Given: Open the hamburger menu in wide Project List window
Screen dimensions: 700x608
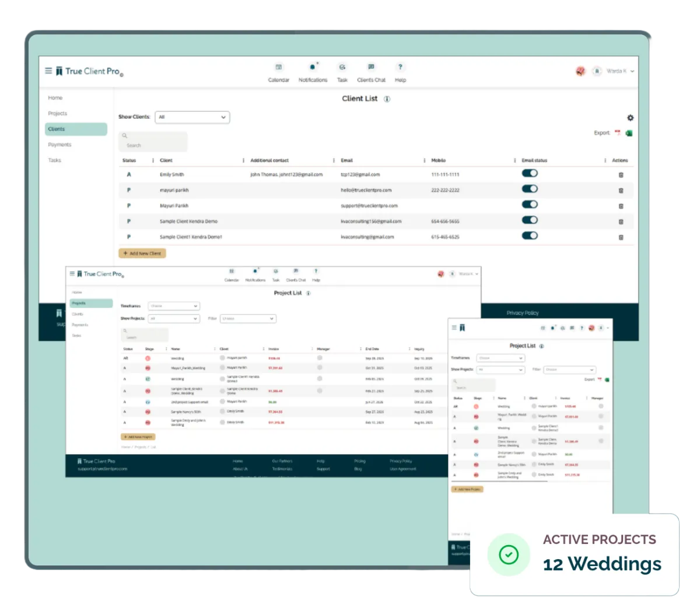Looking at the screenshot, I should [72, 273].
